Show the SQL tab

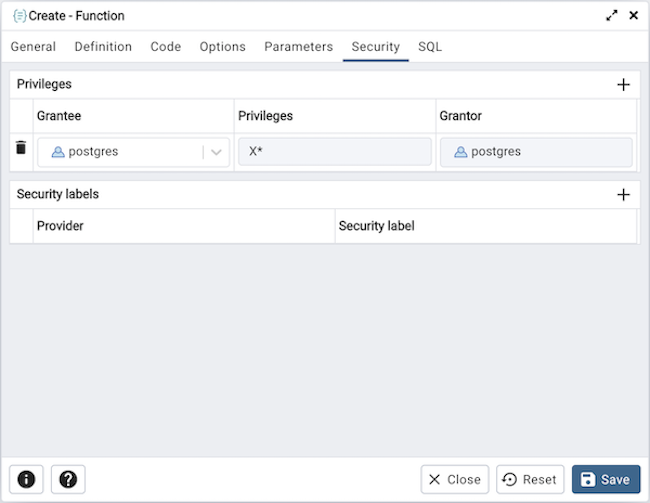pos(430,47)
